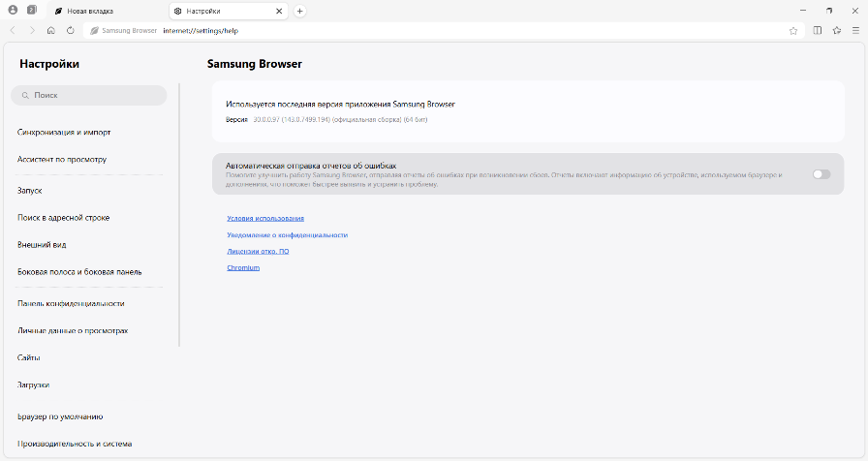Image resolution: width=868 pixels, height=461 pixels.
Task: Open Синхронизация и импорт settings
Action: (x=64, y=133)
